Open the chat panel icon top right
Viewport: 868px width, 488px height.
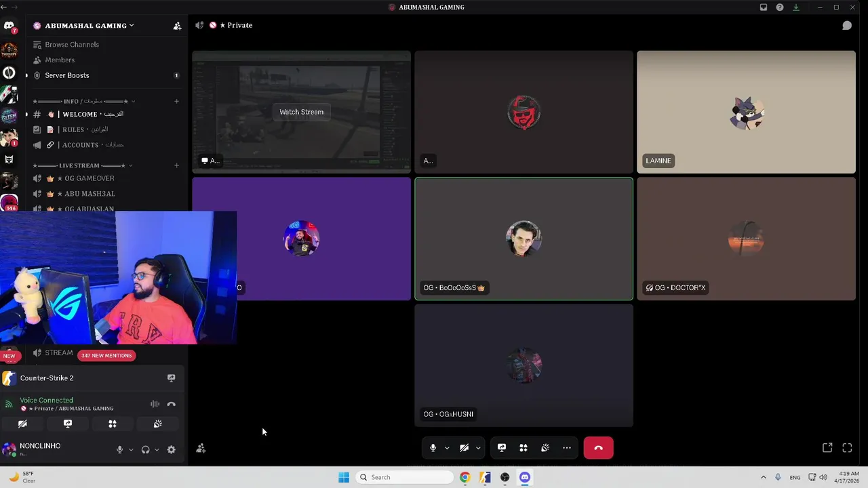click(x=847, y=25)
